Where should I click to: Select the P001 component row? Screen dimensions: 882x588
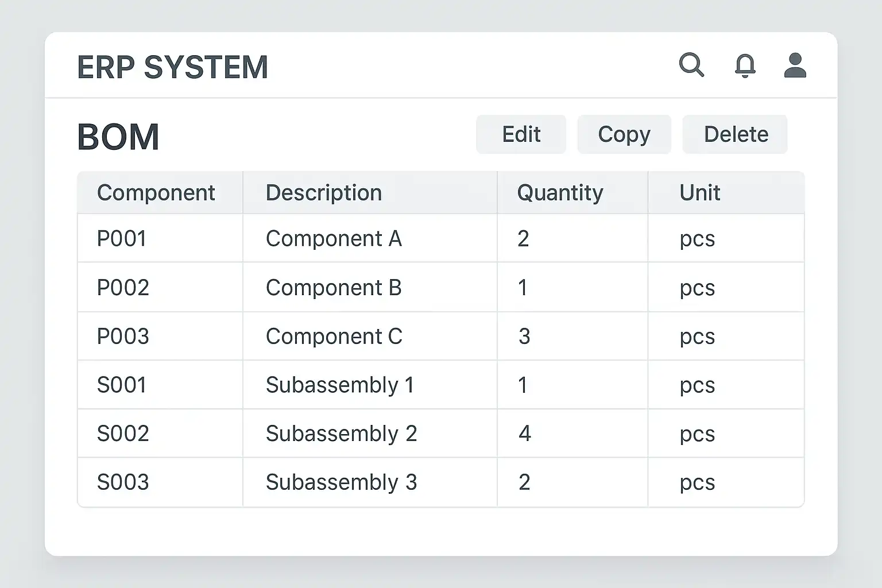[122, 238]
